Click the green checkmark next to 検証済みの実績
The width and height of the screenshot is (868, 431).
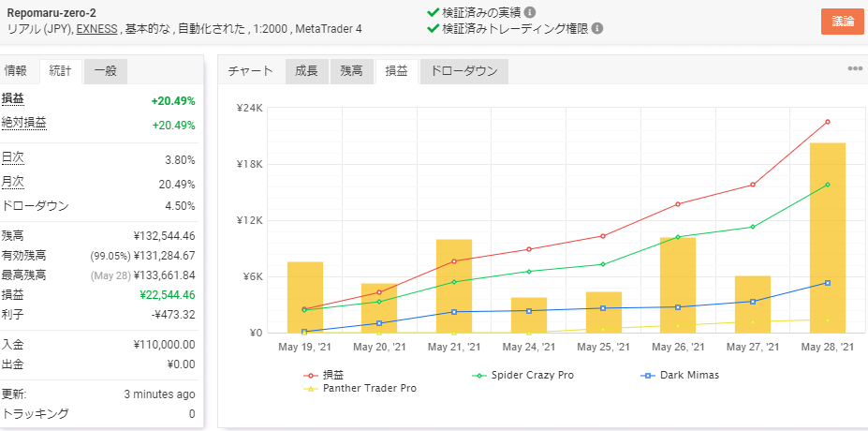pyautogui.click(x=433, y=13)
